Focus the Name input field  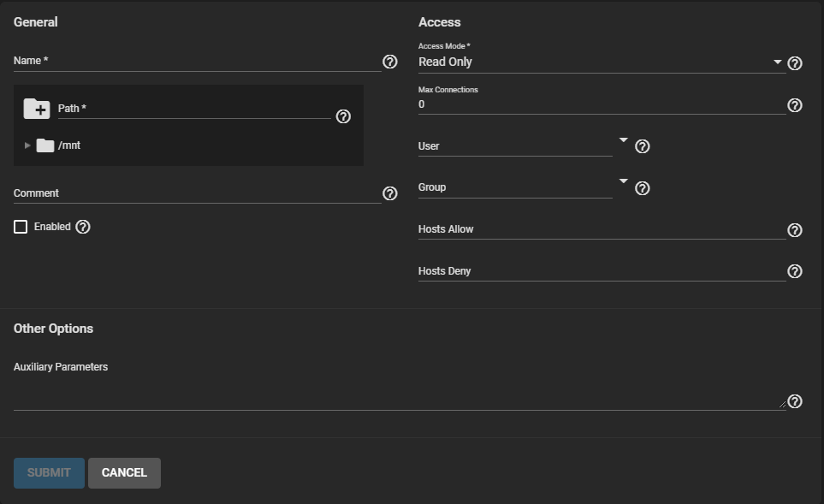click(x=197, y=62)
